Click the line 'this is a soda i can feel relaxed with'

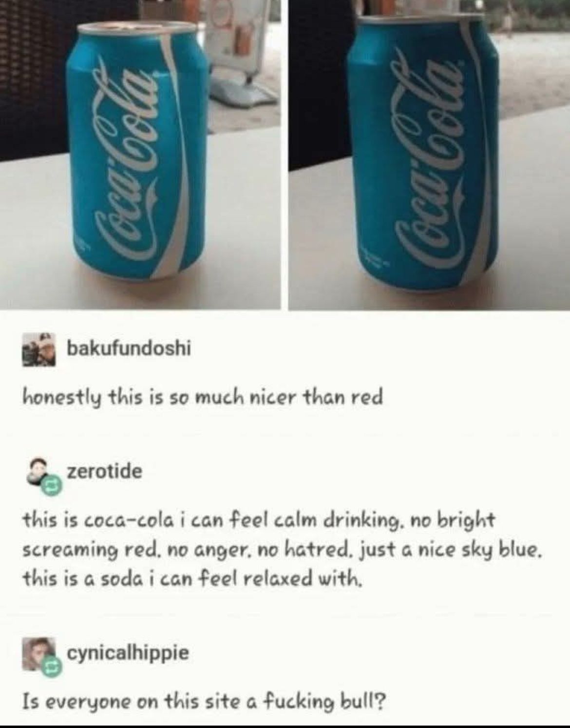[x=192, y=579]
